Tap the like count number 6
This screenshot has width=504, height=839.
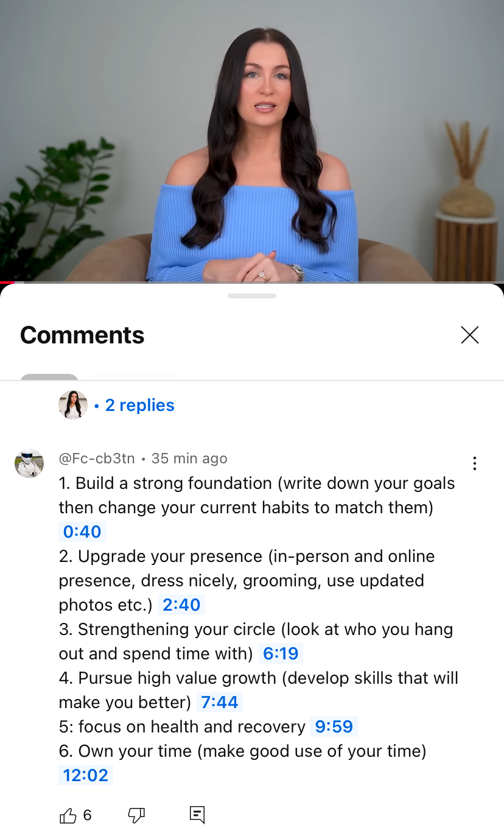(87, 816)
